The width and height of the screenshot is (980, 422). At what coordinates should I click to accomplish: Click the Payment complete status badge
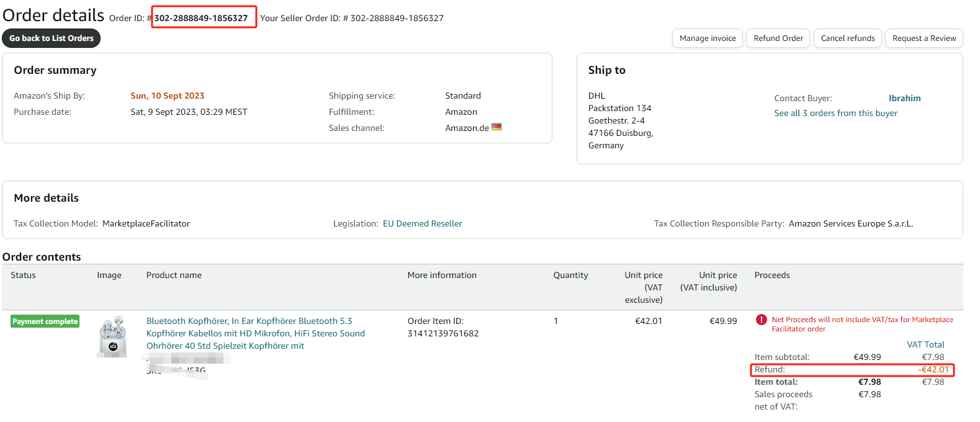tap(45, 321)
